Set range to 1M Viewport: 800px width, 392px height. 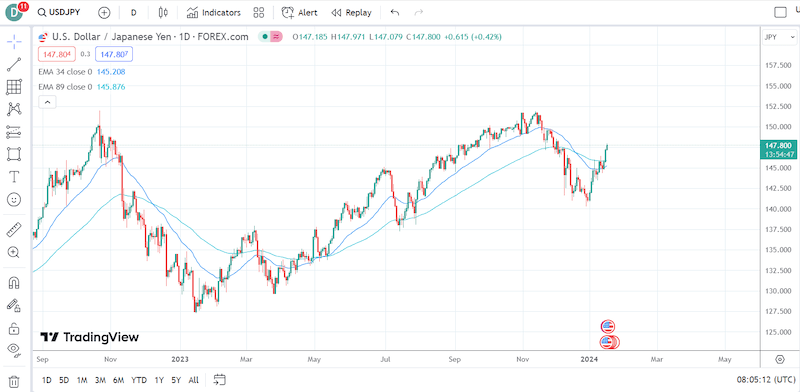pyautogui.click(x=82, y=380)
